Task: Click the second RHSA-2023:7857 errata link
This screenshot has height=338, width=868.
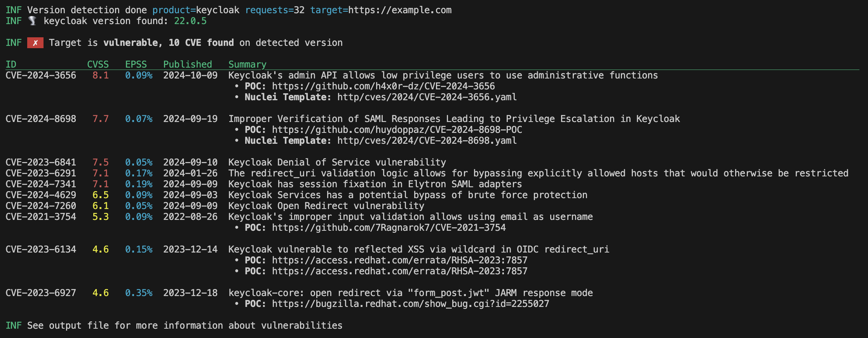Action: click(400, 271)
